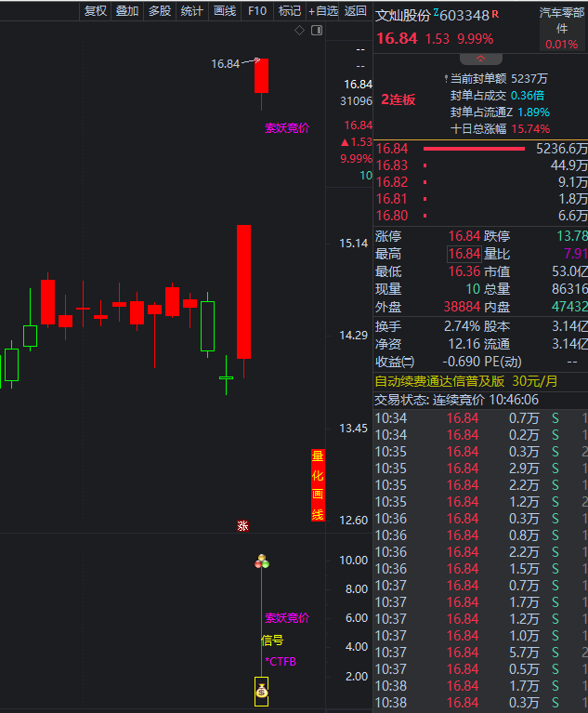Select the *CTFB indicator label
Viewport: 588px width, 713px height.
tap(281, 662)
